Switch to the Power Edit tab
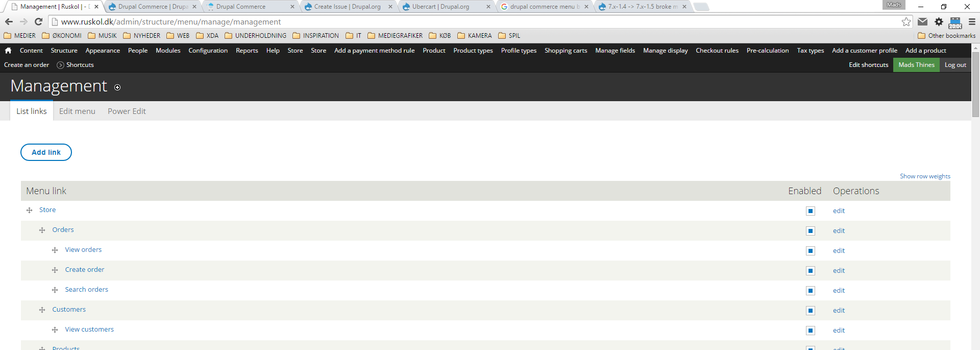Image resolution: width=980 pixels, height=350 pixels. pos(127,111)
